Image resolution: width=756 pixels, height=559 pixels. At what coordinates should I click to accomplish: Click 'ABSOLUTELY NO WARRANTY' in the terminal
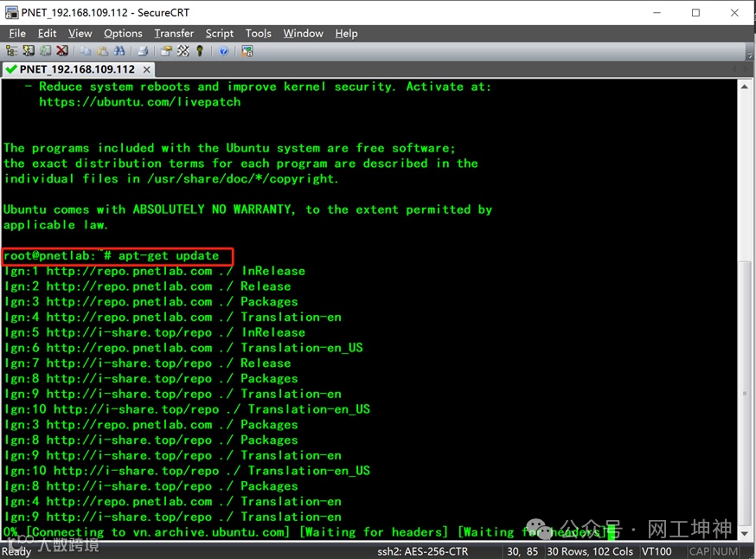(x=213, y=209)
